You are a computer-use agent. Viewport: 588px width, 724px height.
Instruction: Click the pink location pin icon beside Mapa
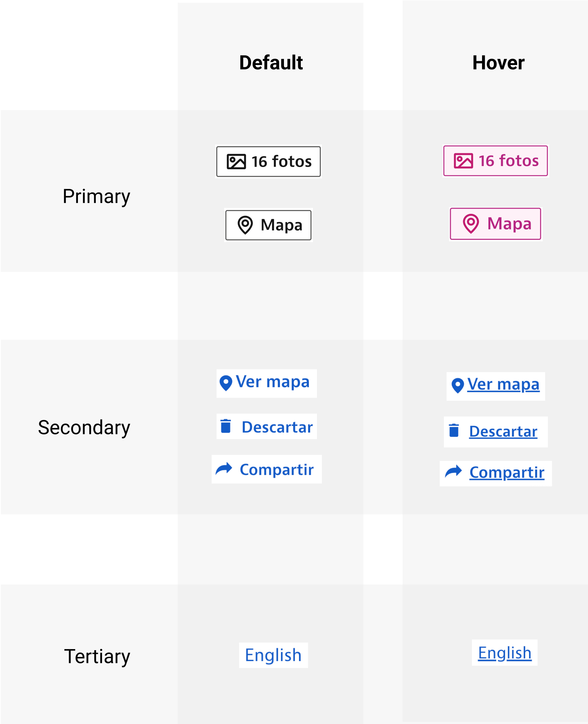(x=471, y=224)
